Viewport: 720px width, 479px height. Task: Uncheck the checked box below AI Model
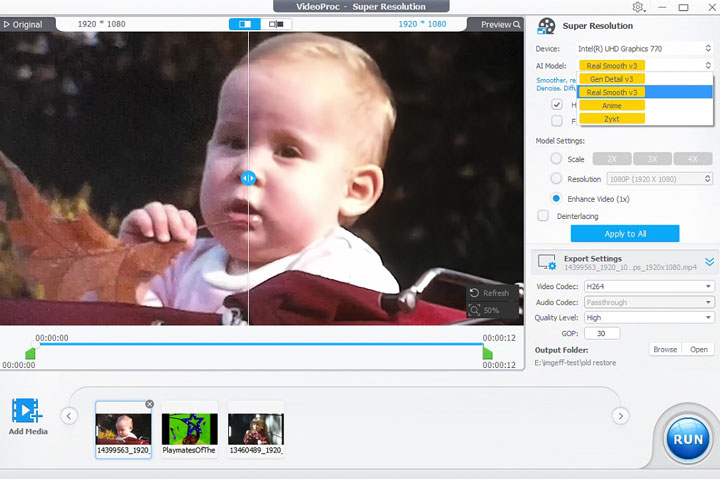[557, 104]
